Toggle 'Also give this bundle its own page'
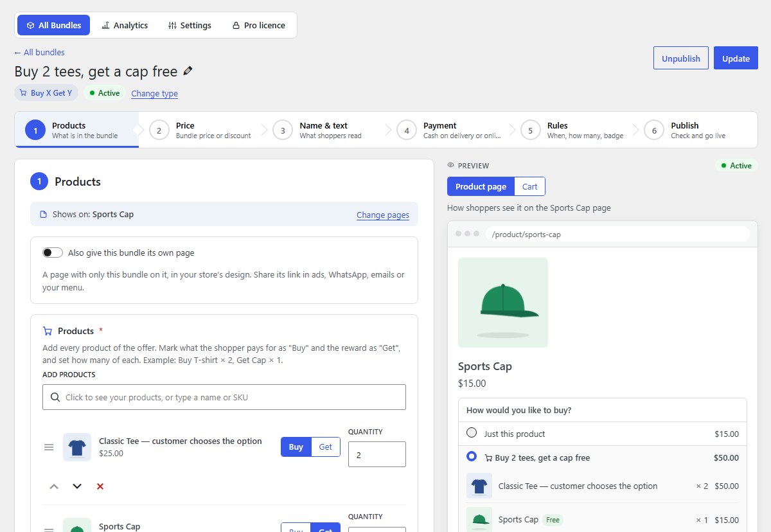 tap(53, 253)
